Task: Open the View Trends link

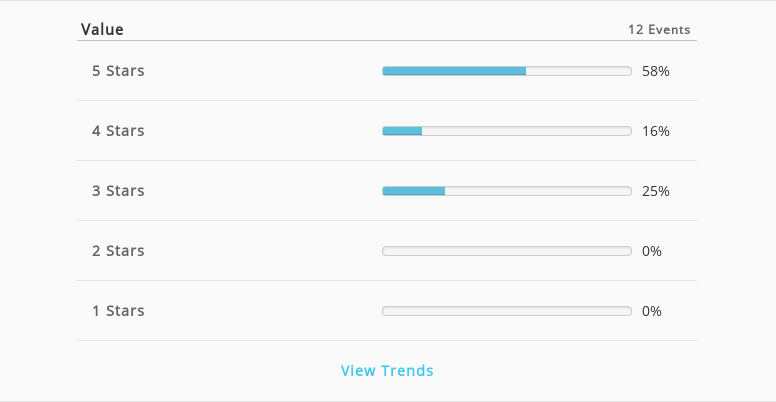Action: (x=387, y=370)
